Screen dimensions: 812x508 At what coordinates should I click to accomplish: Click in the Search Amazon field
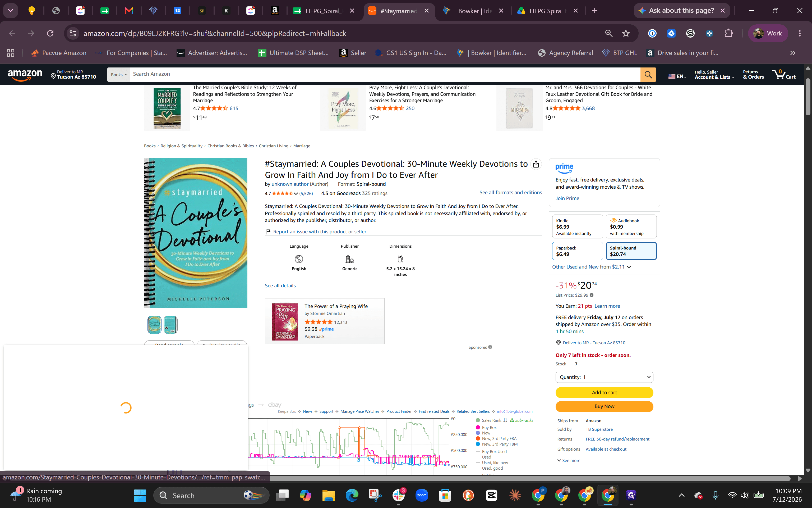click(385, 74)
